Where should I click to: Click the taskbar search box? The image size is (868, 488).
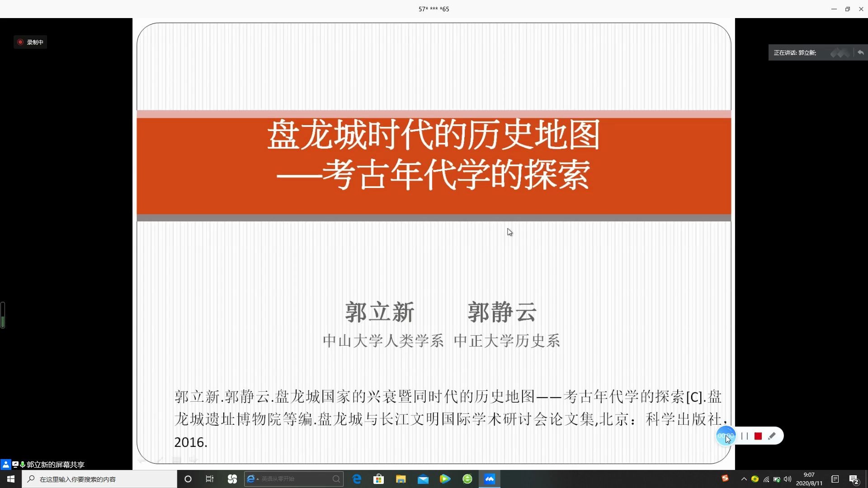click(x=99, y=479)
